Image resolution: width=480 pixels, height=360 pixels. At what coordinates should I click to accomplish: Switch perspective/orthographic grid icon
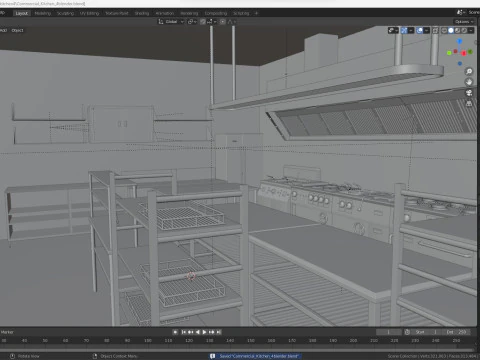click(x=469, y=104)
